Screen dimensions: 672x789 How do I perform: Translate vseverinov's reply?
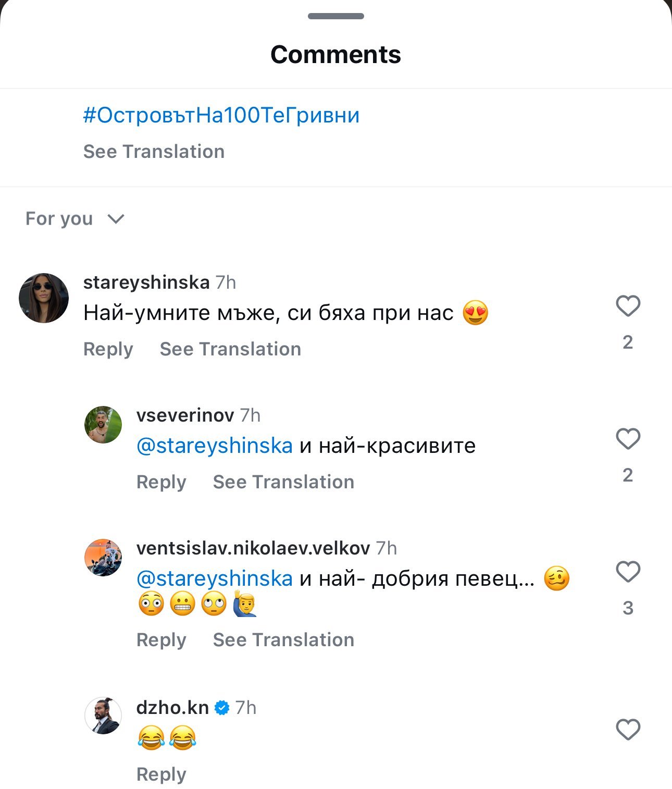[283, 482]
